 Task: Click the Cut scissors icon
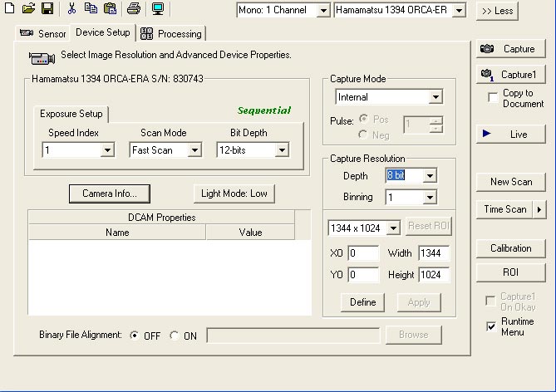click(71, 9)
